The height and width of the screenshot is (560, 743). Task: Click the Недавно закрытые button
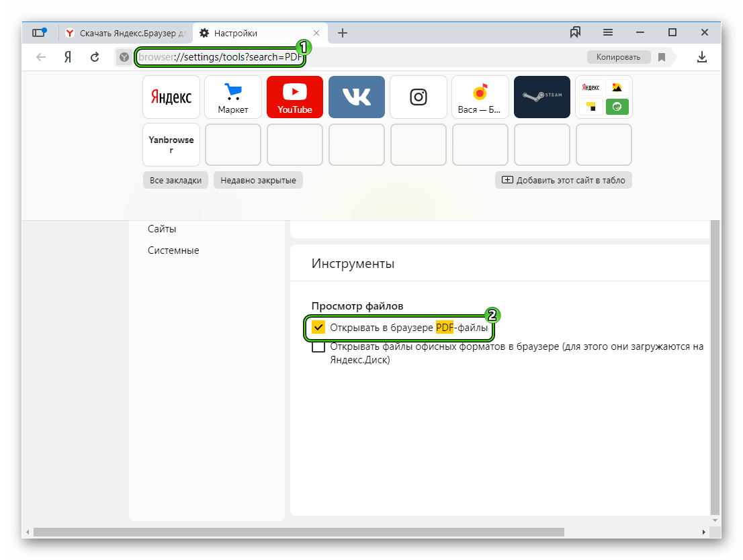tap(258, 180)
